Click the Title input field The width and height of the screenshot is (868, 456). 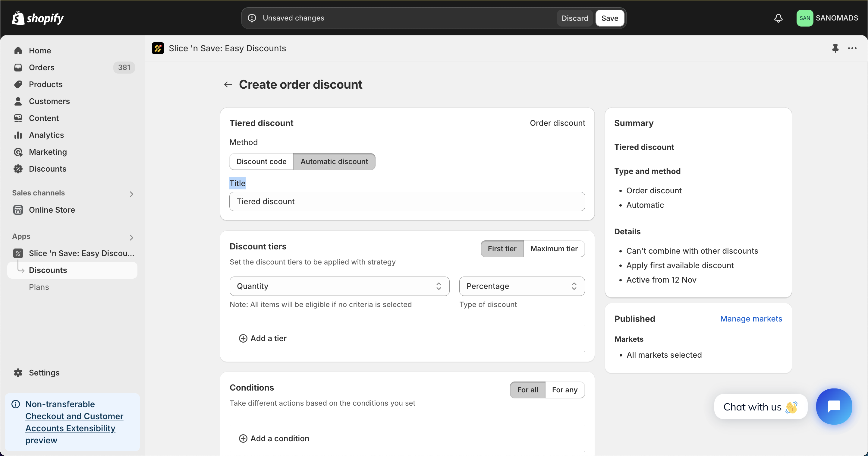(407, 201)
